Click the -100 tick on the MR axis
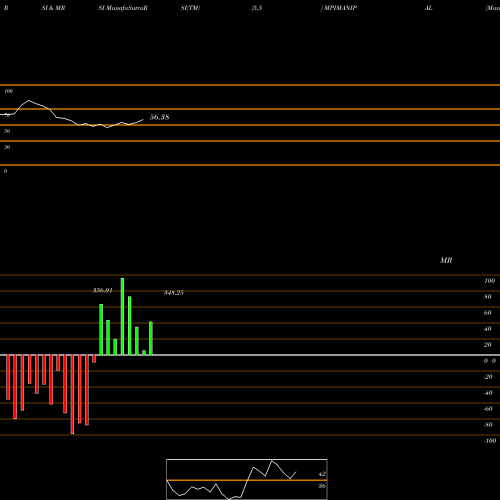Screen dimensions: 500x500 (490, 441)
